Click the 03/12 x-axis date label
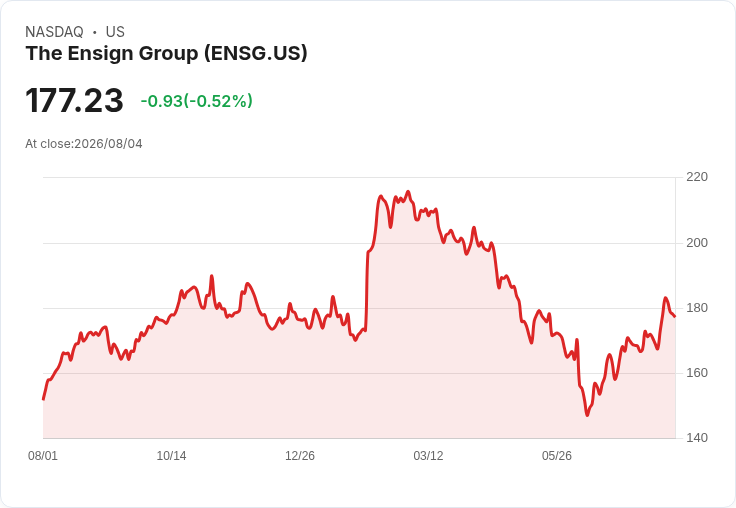 428,456
